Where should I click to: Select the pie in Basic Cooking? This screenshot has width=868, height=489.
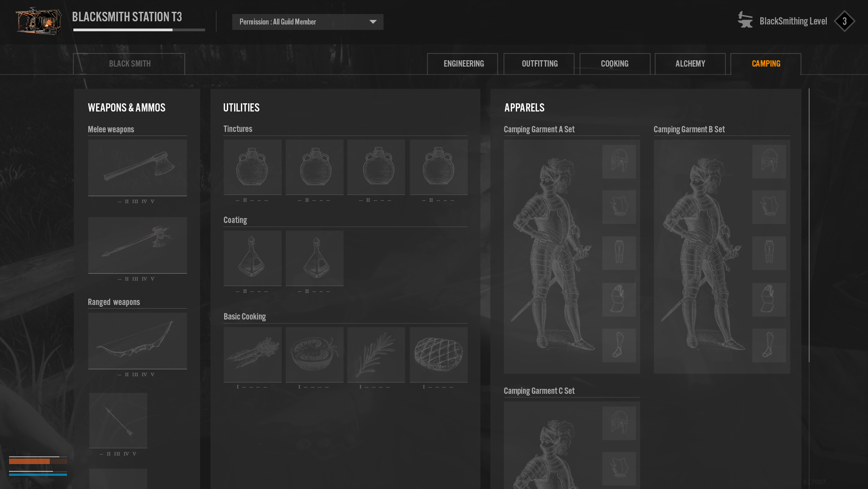[x=438, y=355]
